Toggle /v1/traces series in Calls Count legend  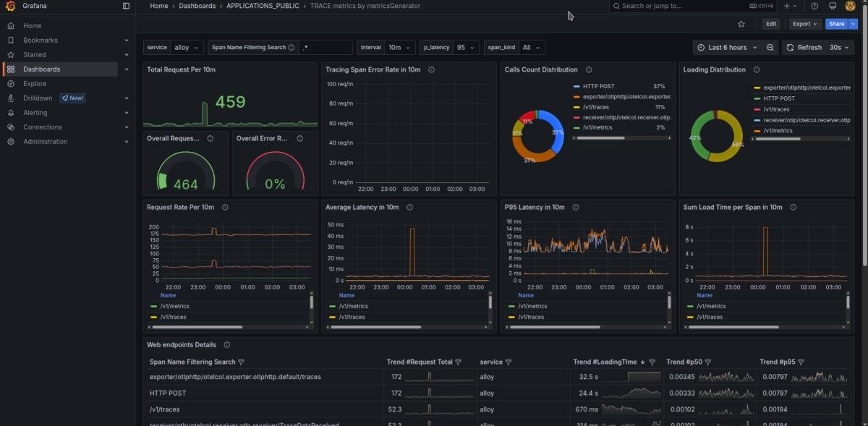pyautogui.click(x=596, y=107)
